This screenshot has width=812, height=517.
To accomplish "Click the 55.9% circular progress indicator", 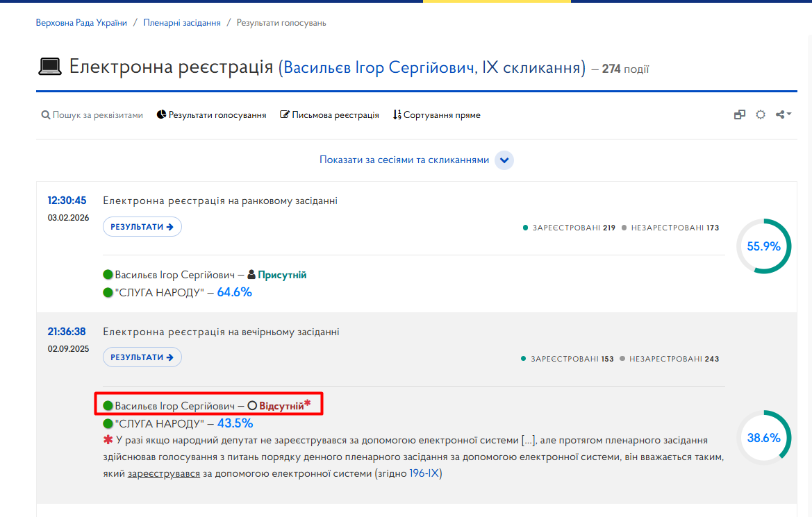I will (764, 246).
